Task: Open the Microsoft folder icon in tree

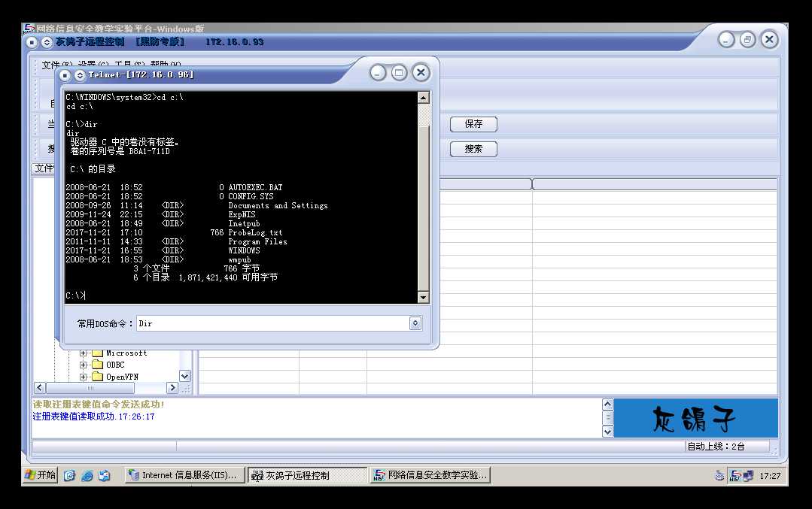Action: click(97, 353)
